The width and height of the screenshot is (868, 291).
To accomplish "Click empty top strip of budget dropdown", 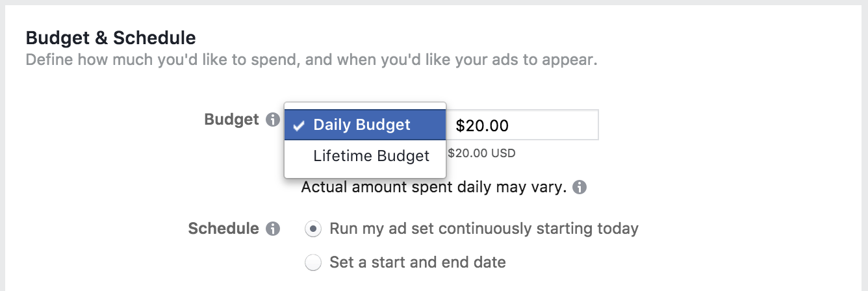I will point(365,106).
